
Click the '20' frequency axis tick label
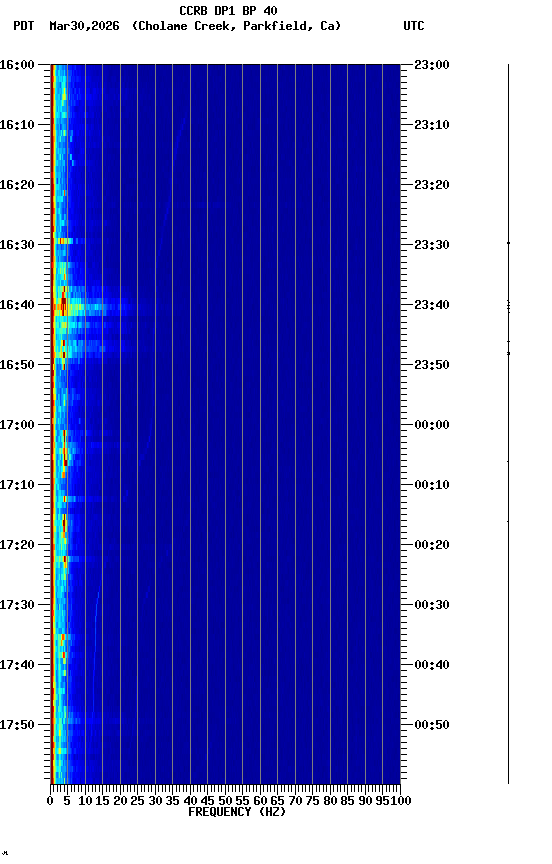pyautogui.click(x=120, y=802)
